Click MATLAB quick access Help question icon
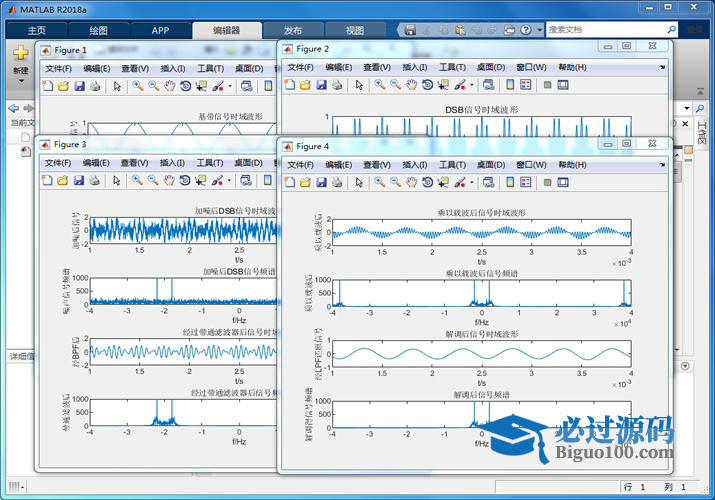Image resolution: width=715 pixels, height=500 pixels. (526, 30)
